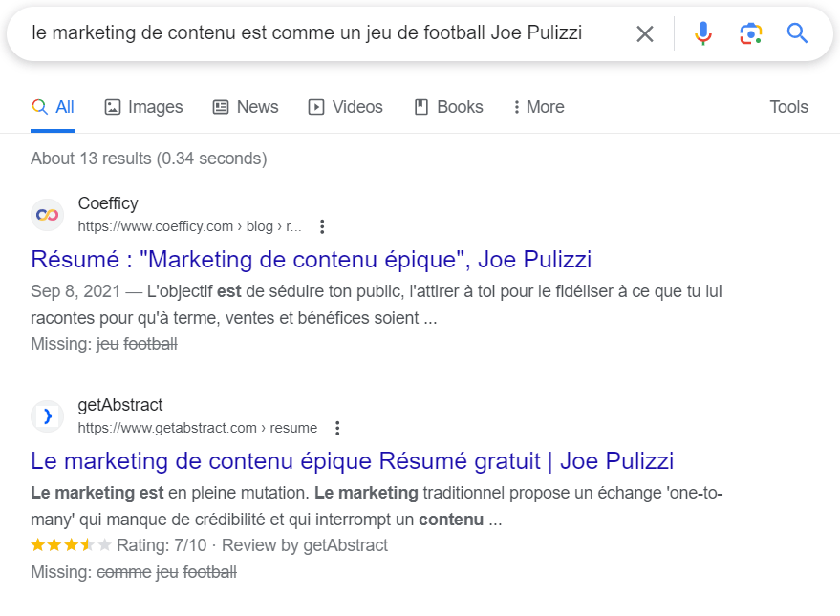Expand the More search categories menu
Viewport: 840px width, 616px height.
538,106
